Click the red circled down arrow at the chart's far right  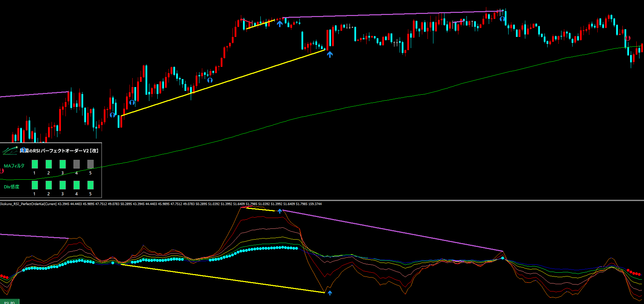pyautogui.click(x=628, y=38)
